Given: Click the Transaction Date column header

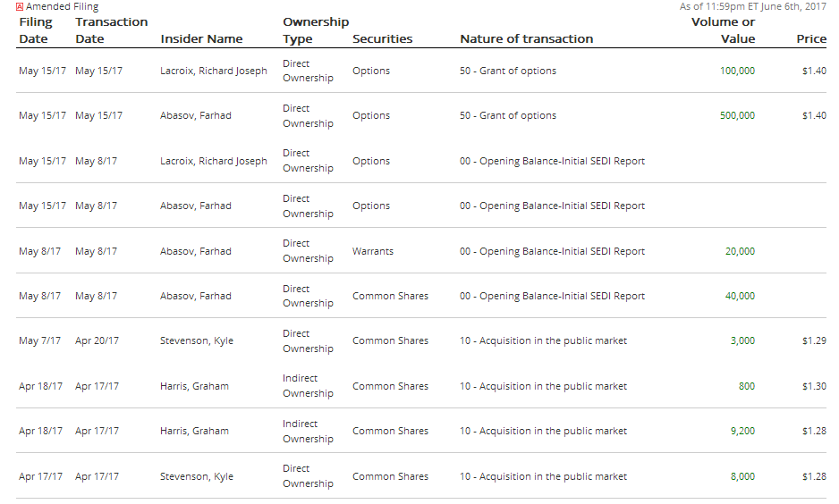Looking at the screenshot, I should pos(111,30).
